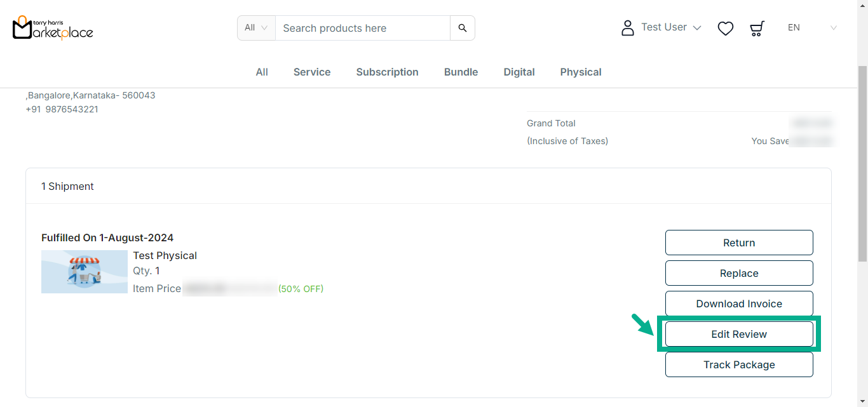Click the user profile avatar icon
Screen dimensions: 868x407
tap(627, 28)
